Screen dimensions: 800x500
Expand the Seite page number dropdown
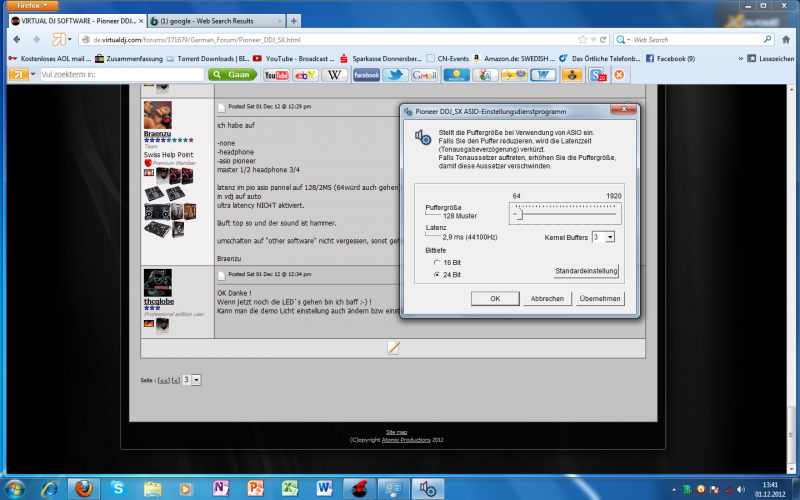(194, 380)
